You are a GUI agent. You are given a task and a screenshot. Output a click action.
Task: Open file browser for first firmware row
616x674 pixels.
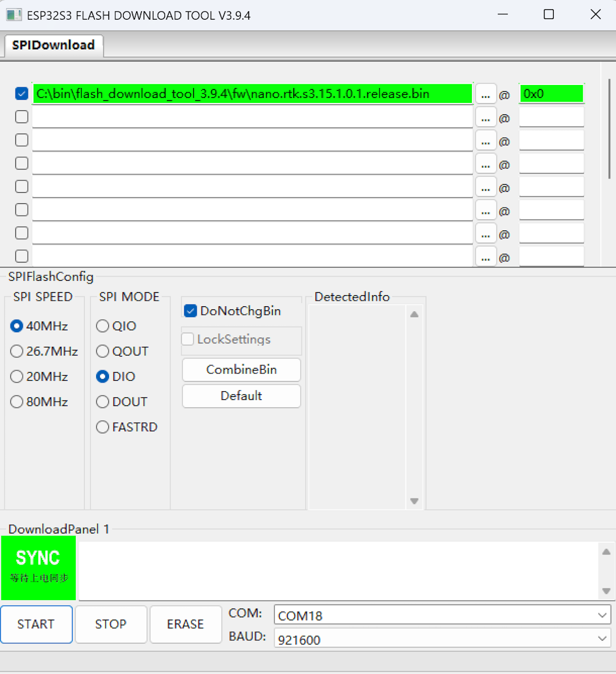pyautogui.click(x=486, y=94)
